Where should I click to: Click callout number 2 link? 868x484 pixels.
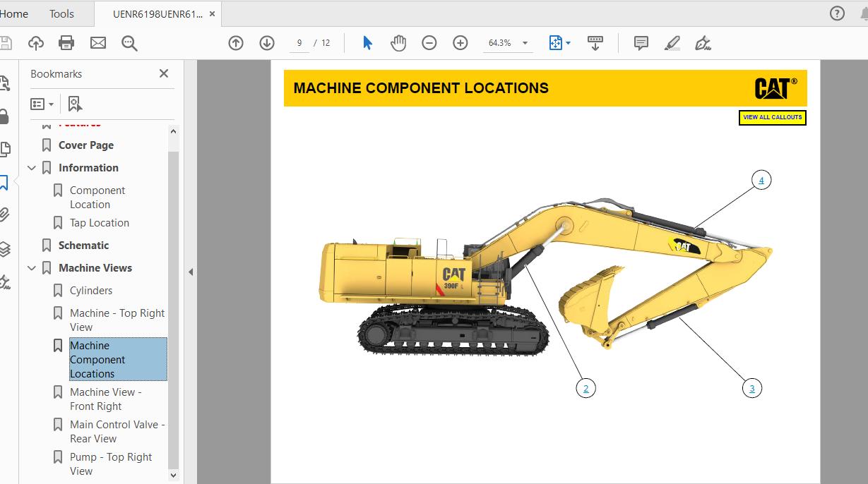(x=585, y=388)
